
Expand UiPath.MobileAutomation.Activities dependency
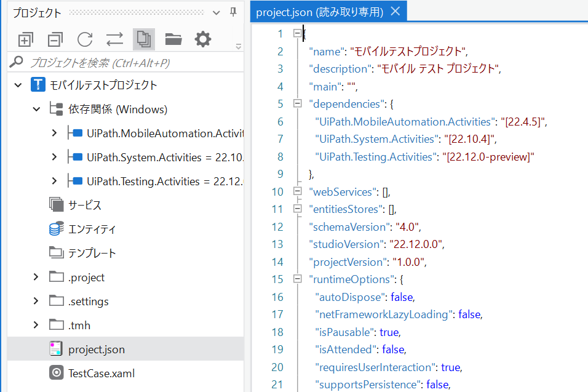(x=54, y=133)
